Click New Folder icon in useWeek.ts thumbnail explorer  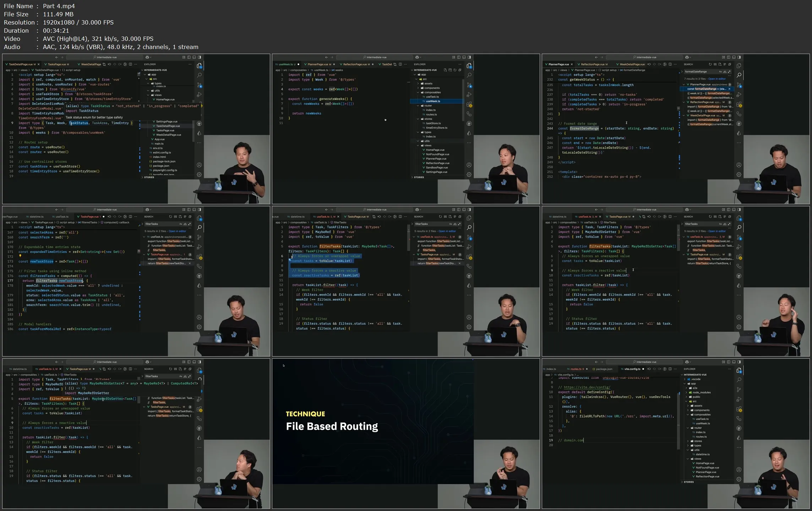pos(450,70)
